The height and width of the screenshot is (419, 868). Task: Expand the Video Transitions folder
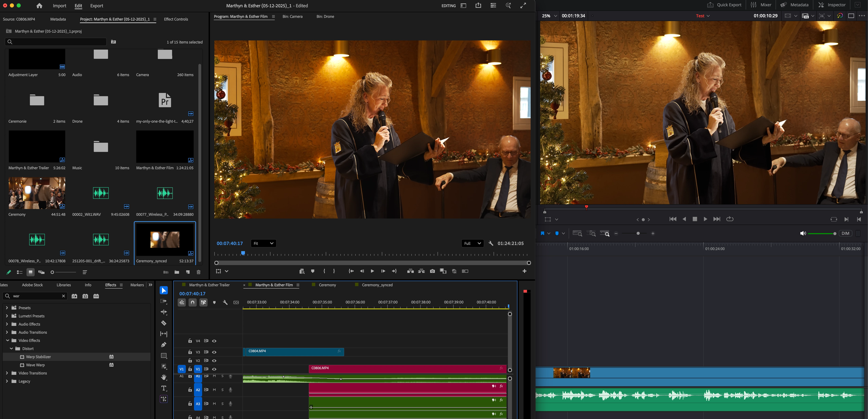7,373
